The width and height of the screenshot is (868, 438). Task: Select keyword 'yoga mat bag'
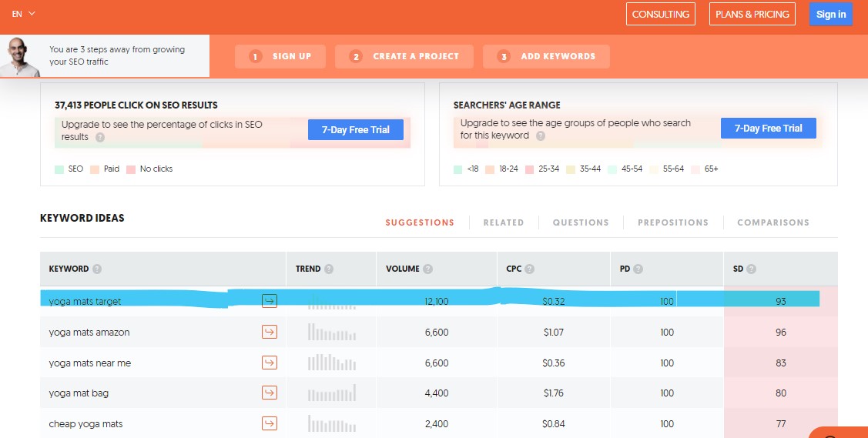79,393
